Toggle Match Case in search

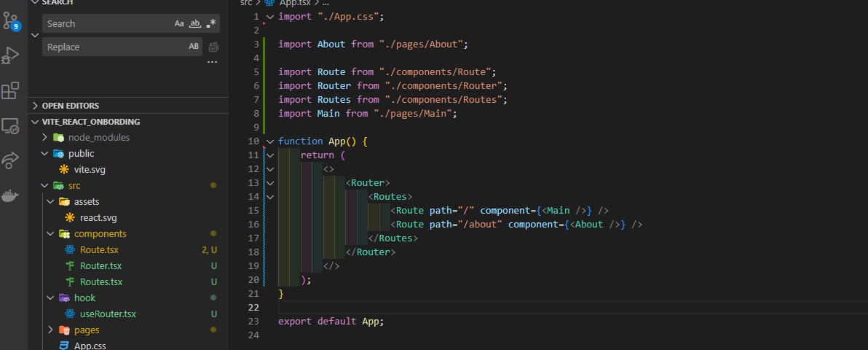[179, 23]
